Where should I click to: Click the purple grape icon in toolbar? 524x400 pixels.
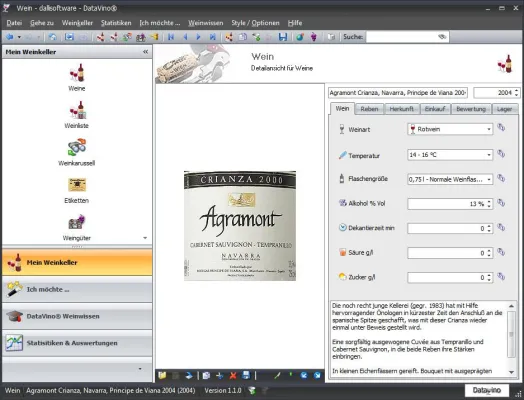click(x=313, y=37)
